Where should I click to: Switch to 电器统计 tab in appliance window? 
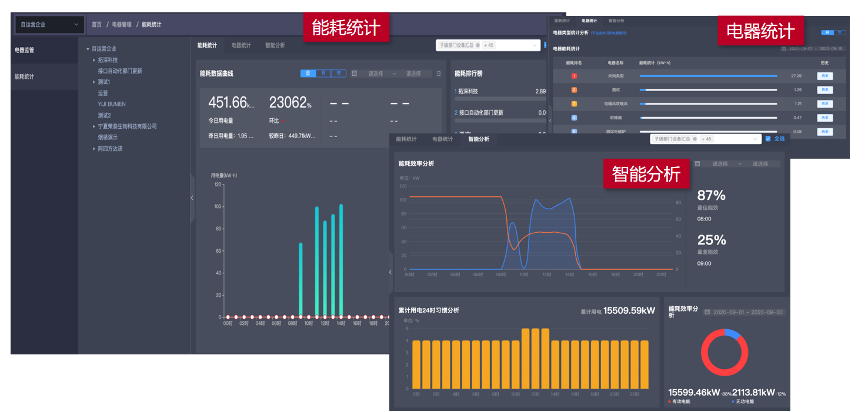pos(589,21)
